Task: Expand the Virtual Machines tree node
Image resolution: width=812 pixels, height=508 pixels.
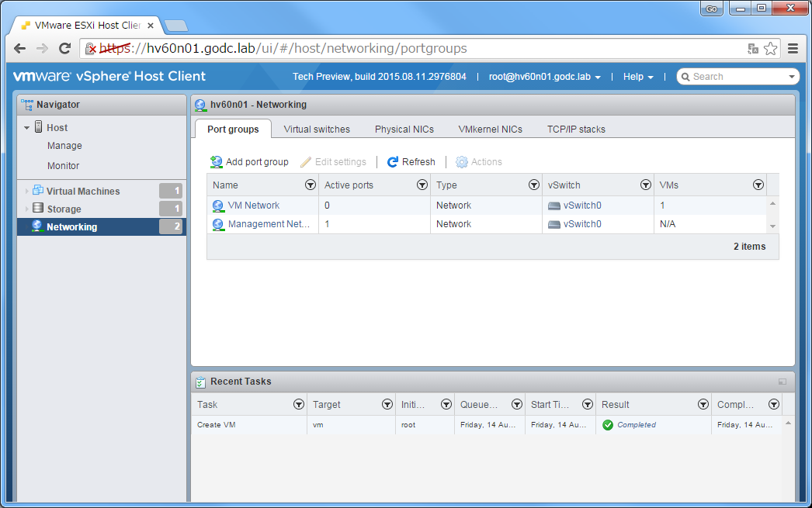Action: [26, 192]
